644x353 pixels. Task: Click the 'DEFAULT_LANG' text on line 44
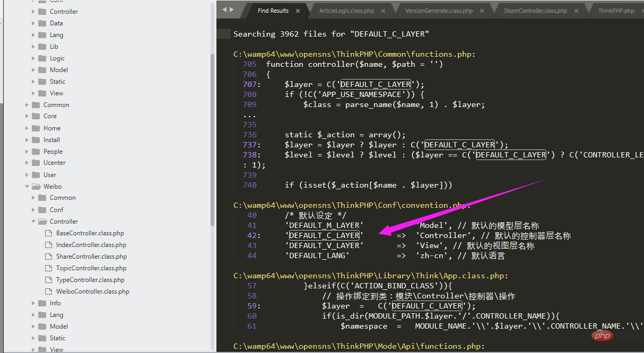click(x=317, y=255)
